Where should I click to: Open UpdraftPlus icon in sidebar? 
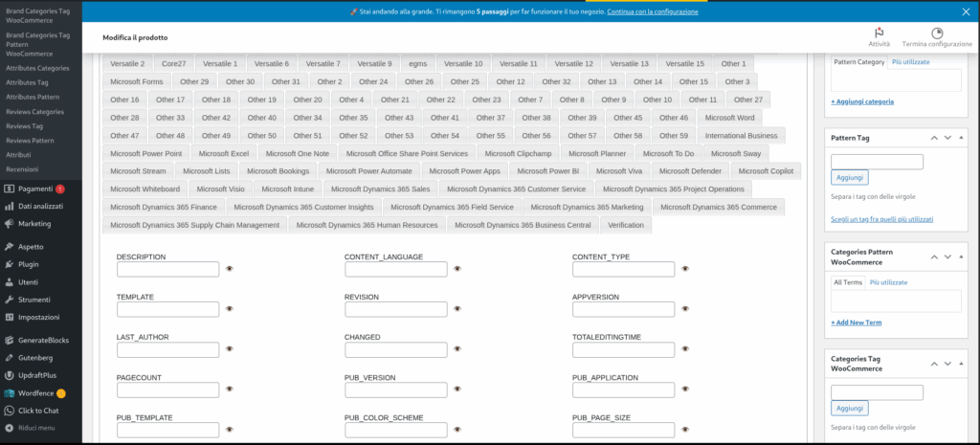(10, 376)
